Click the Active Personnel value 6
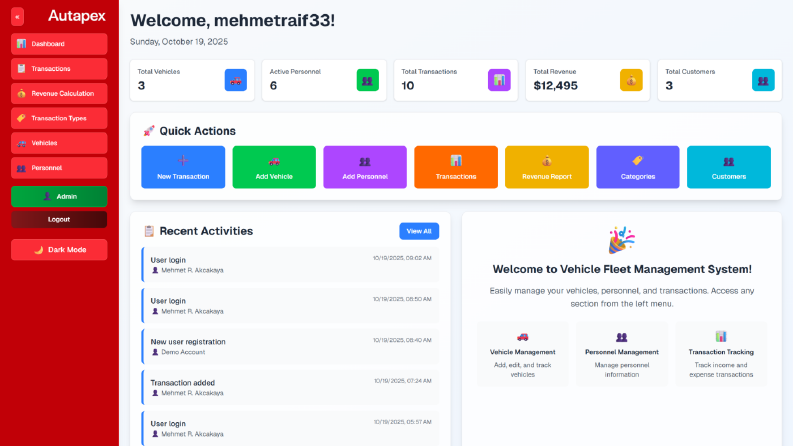This screenshot has height=446, width=793. coord(273,86)
